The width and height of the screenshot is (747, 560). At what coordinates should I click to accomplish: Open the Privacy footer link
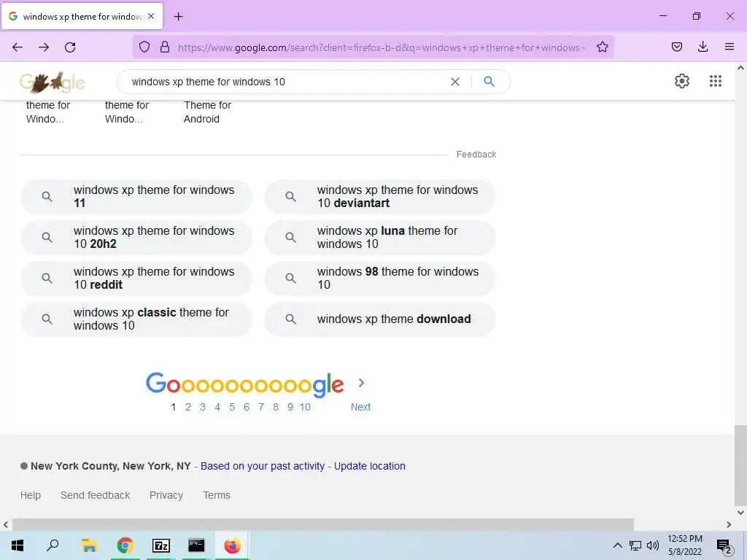[166, 495]
